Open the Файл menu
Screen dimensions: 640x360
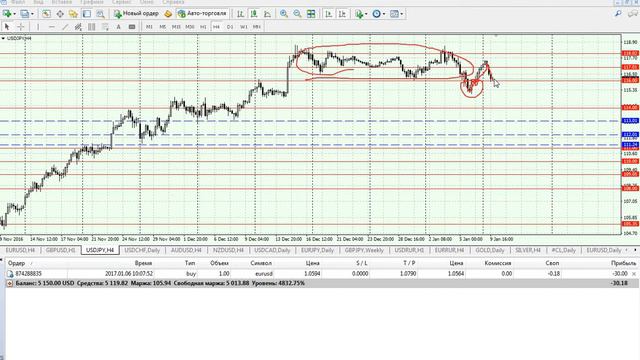coord(18,2)
